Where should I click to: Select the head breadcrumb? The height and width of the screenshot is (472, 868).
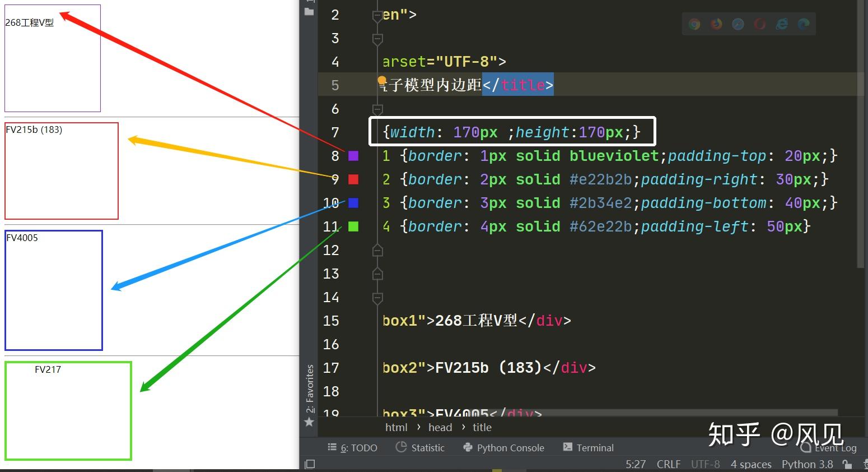coord(440,427)
